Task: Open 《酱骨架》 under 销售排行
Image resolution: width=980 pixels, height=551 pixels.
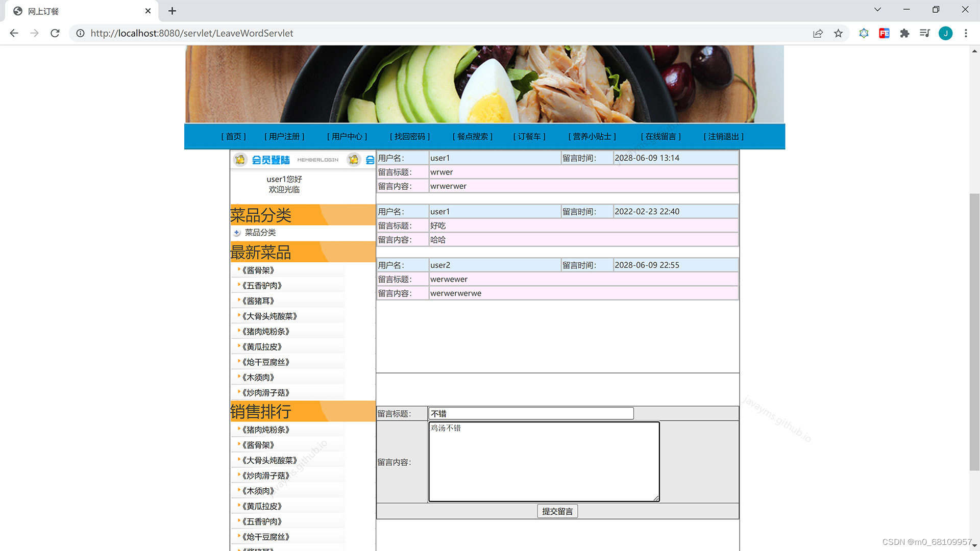Action: (258, 445)
